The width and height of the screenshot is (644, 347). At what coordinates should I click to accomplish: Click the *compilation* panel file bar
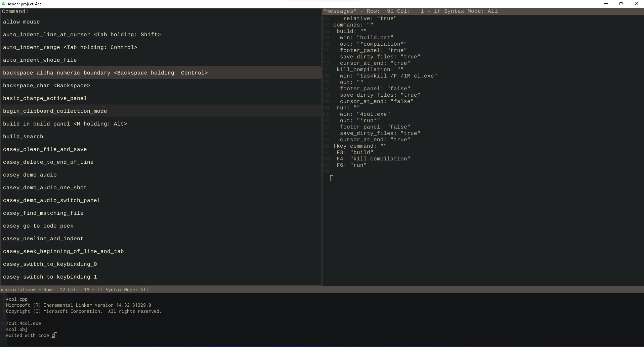coord(322,290)
